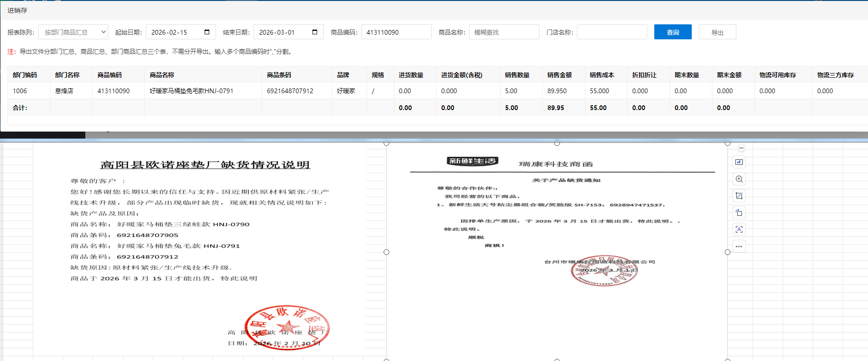The width and height of the screenshot is (868, 361).
Task: Click the 期末金额 column header
Action: click(x=729, y=75)
